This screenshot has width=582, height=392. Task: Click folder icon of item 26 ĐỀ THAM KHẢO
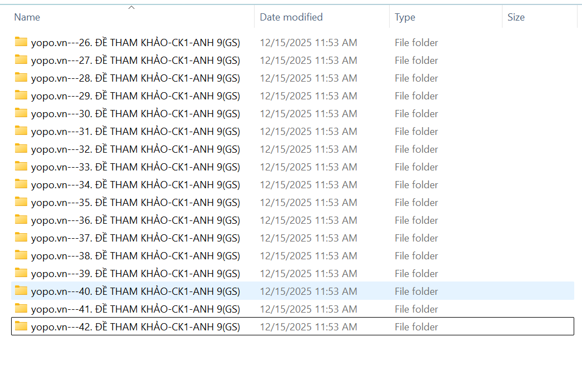pyautogui.click(x=21, y=42)
